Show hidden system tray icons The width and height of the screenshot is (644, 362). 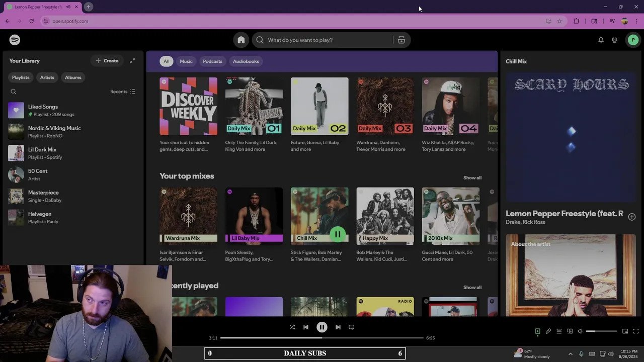570,354
